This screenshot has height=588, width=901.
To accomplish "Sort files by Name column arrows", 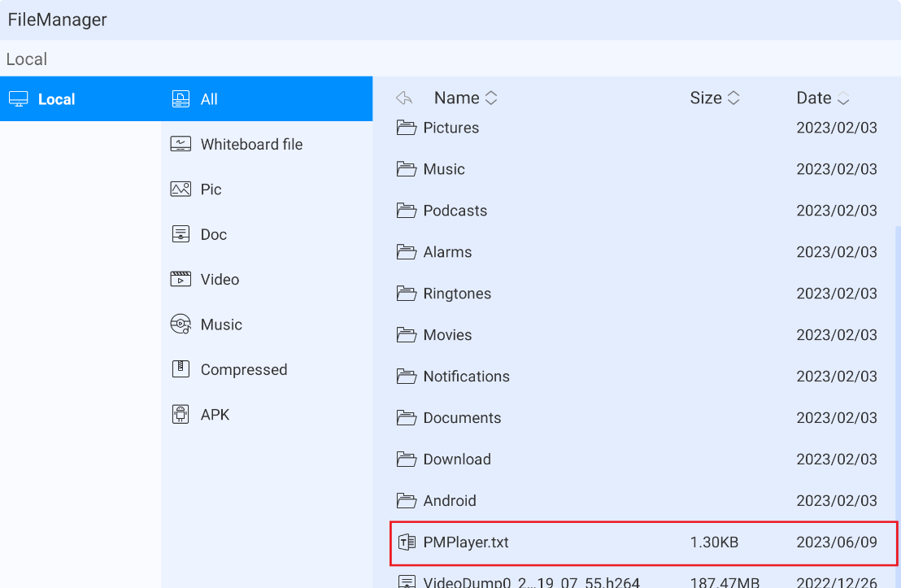I will [491, 98].
